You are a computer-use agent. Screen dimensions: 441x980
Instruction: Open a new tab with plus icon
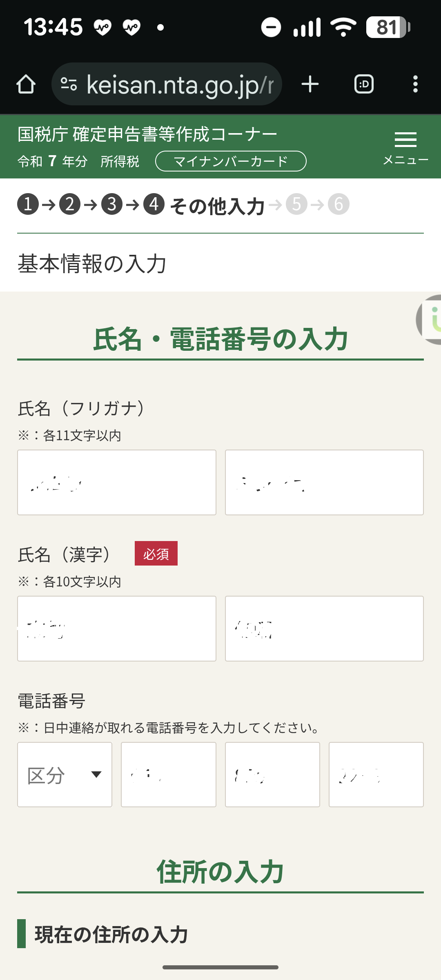point(310,84)
